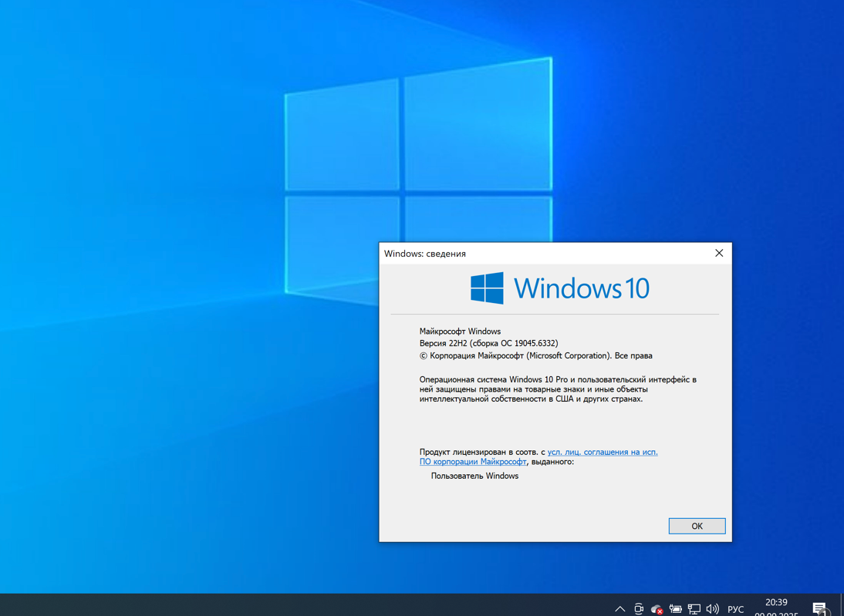Open the calendar by clicking the clock
This screenshot has height=616, width=844.
coord(775,603)
